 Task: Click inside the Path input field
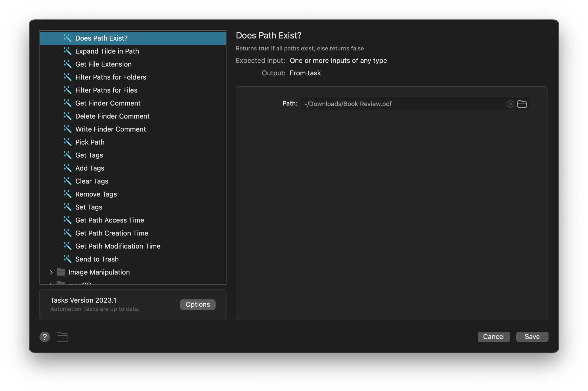point(403,104)
